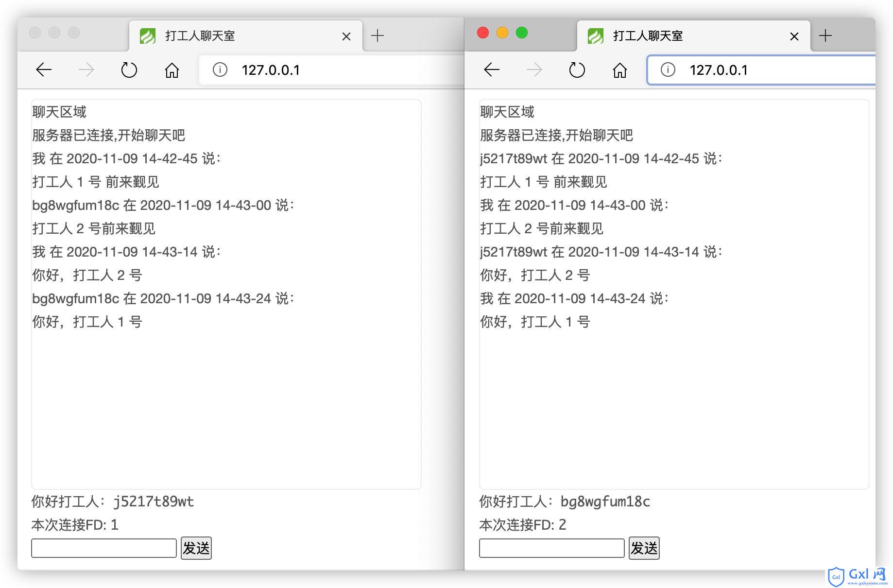This screenshot has width=893, height=588.
Task: Close the right window with the red button
Action: [x=483, y=33]
